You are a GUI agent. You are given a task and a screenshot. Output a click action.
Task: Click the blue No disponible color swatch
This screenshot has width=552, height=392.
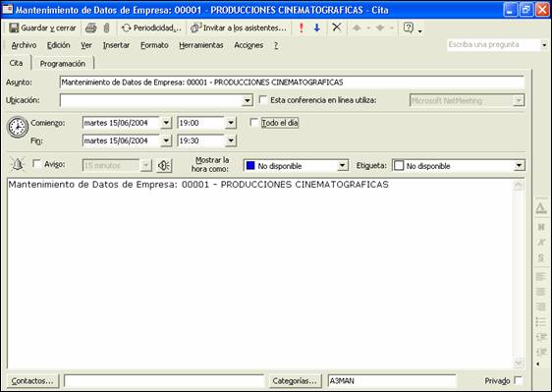point(250,165)
